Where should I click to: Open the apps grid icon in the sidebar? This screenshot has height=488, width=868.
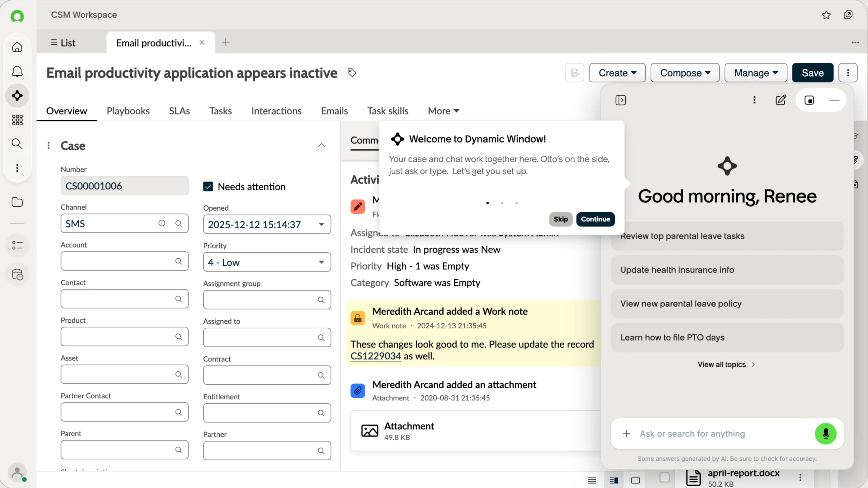point(17,120)
